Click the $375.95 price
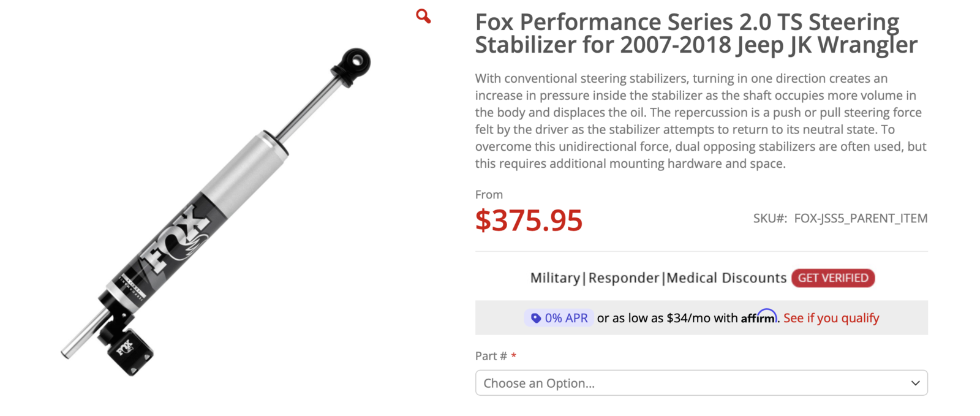The height and width of the screenshot is (416, 980). coord(529,220)
